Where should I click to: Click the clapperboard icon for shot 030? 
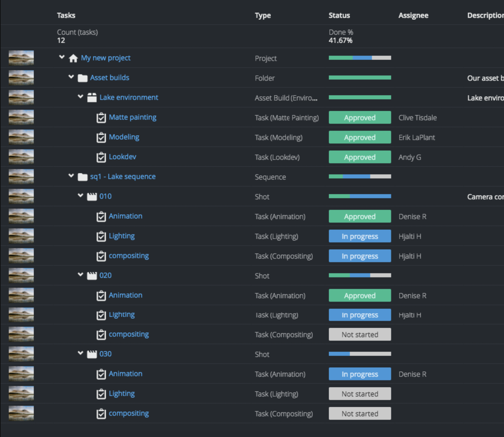pos(92,354)
